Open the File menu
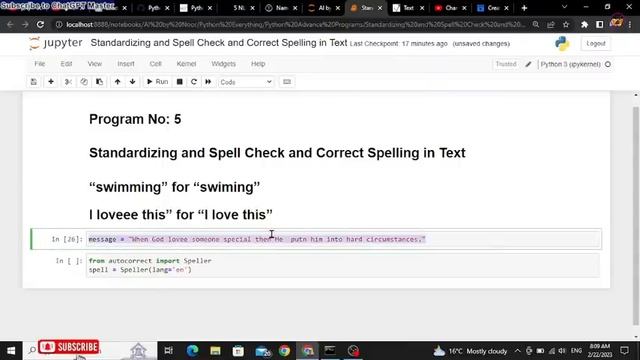The height and width of the screenshot is (360, 640). pos(40,64)
